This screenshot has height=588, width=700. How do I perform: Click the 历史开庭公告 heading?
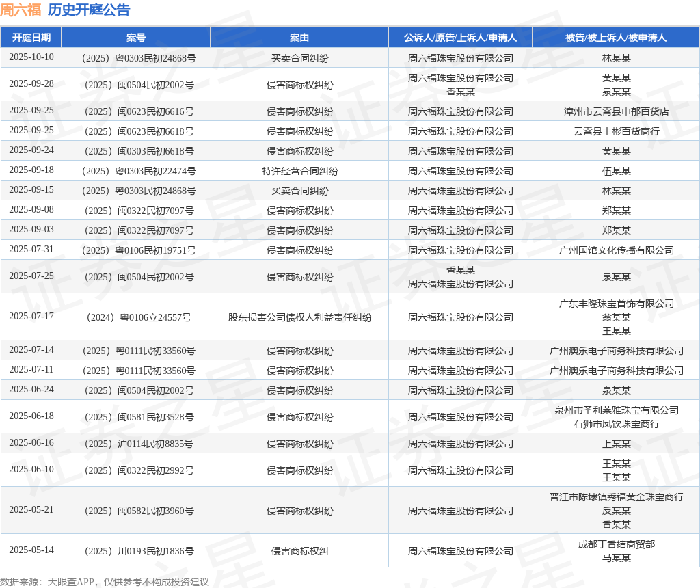tap(89, 10)
